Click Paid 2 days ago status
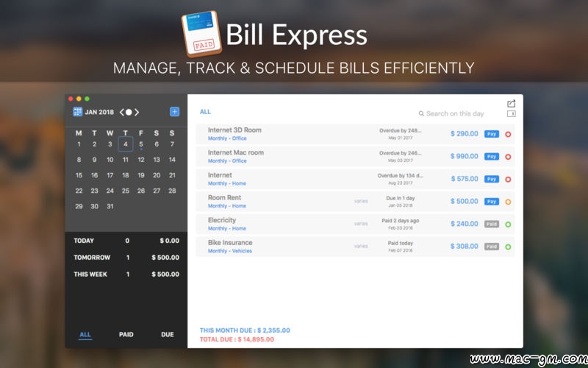The width and height of the screenshot is (588, 368). (401, 221)
